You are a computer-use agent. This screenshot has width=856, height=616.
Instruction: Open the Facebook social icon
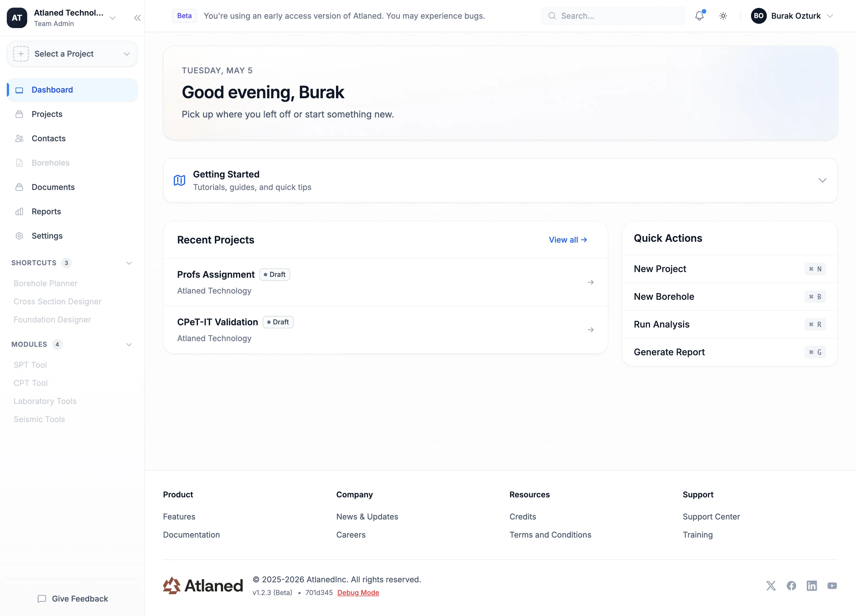791,585
